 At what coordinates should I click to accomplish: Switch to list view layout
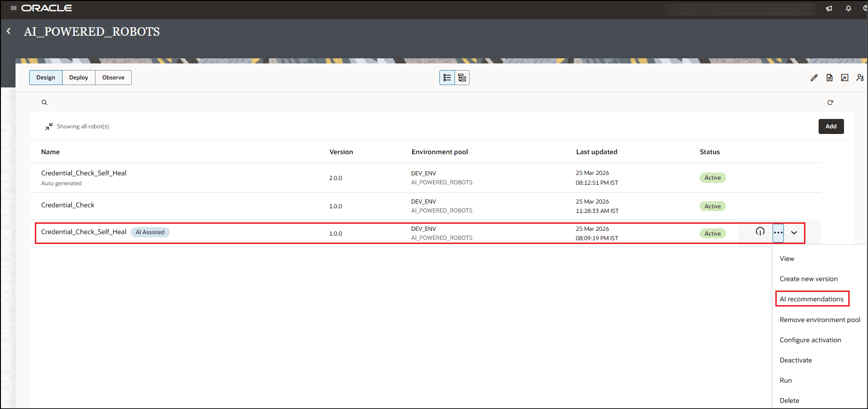[x=447, y=78]
